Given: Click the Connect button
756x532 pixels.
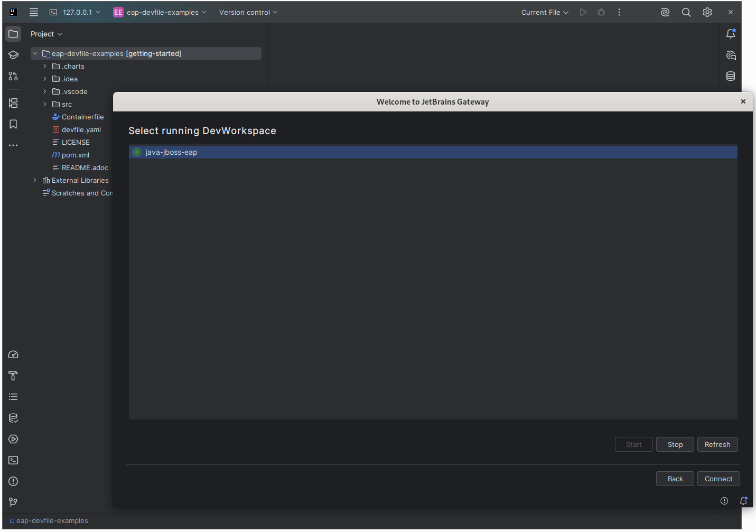Looking at the screenshot, I should (718, 479).
